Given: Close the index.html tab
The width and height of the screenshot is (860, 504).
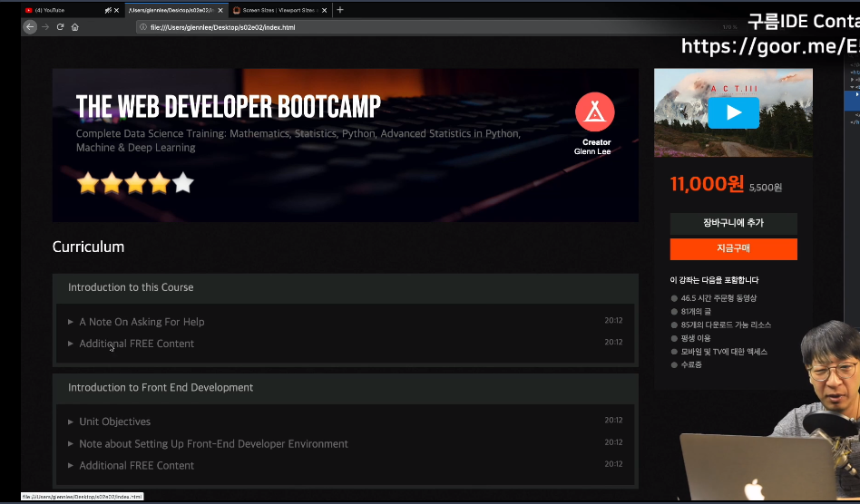Looking at the screenshot, I should pyautogui.click(x=220, y=10).
